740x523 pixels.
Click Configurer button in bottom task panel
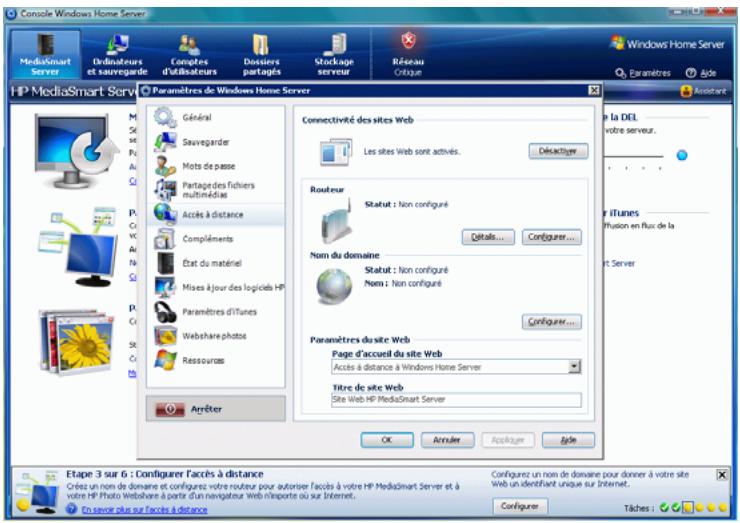coord(520,506)
